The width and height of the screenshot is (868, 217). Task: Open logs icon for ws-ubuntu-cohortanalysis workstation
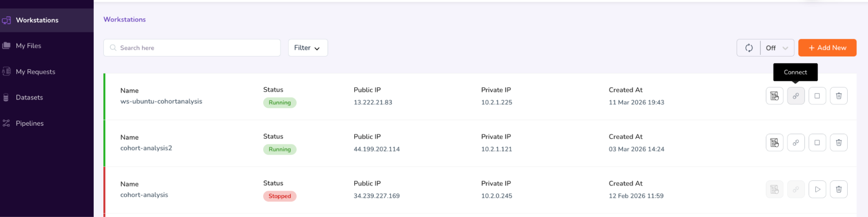click(774, 96)
